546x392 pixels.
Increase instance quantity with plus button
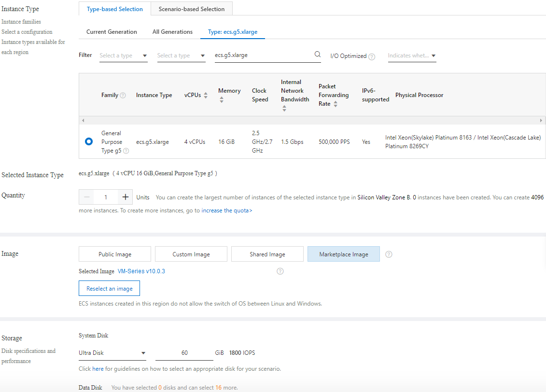[x=126, y=197]
